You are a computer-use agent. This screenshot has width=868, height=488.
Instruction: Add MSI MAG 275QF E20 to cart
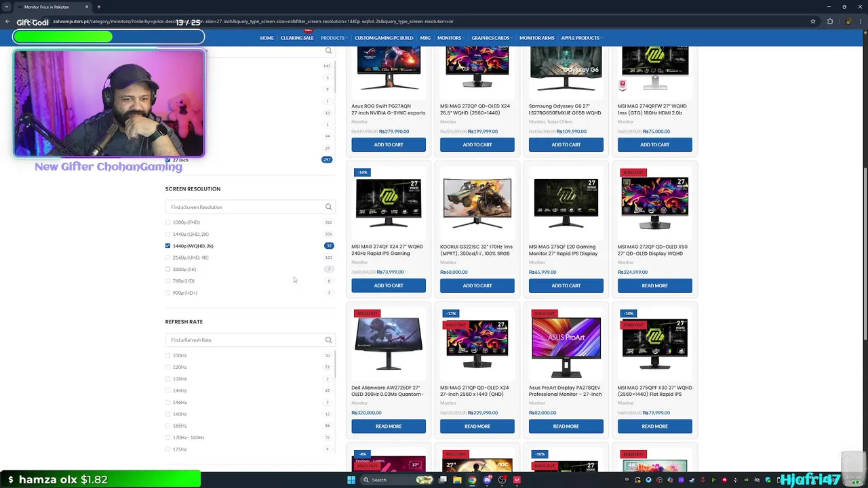(566, 285)
